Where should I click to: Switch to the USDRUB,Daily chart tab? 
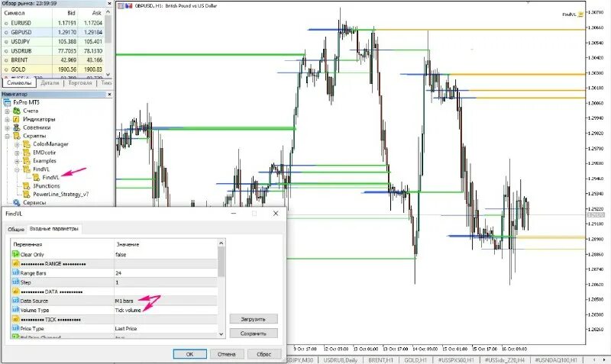pos(340,360)
